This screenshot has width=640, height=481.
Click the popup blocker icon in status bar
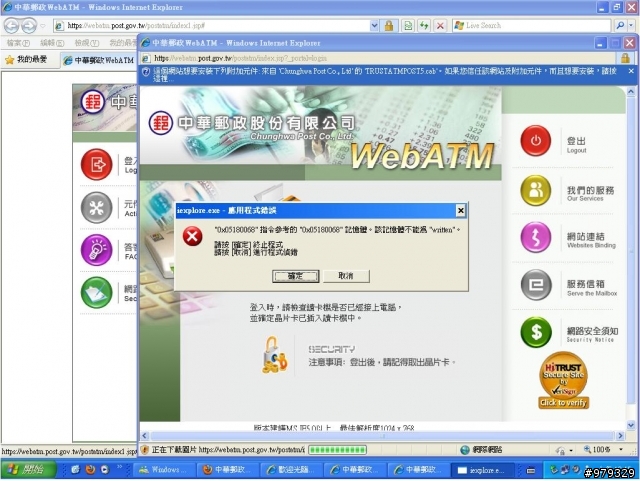point(144,450)
